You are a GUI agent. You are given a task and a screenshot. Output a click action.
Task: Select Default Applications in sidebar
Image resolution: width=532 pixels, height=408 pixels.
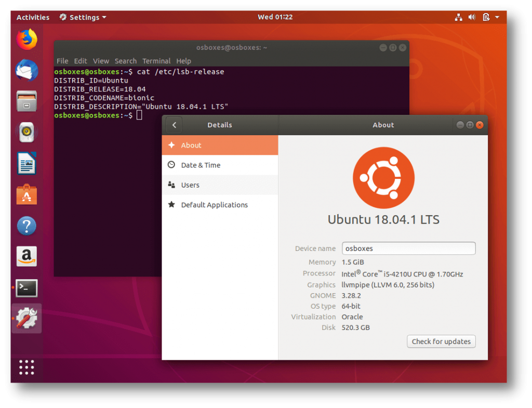[214, 205]
